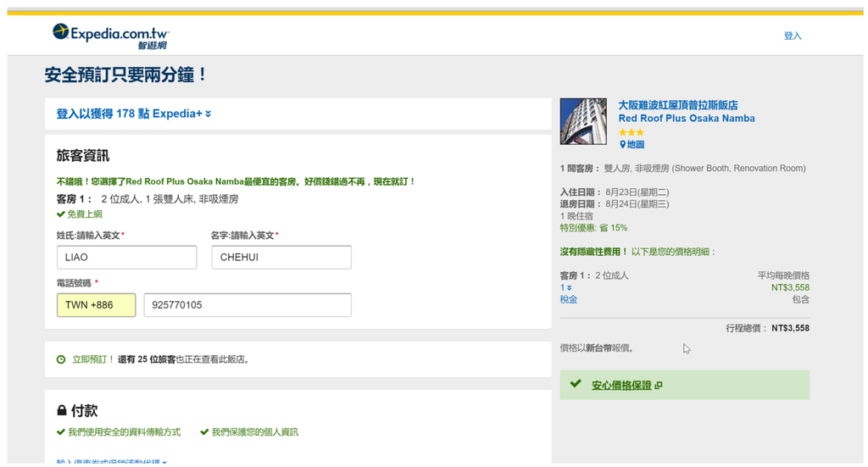
Task: Expand 登入以獲得 178 點 Expedia+ section
Action: [133, 114]
